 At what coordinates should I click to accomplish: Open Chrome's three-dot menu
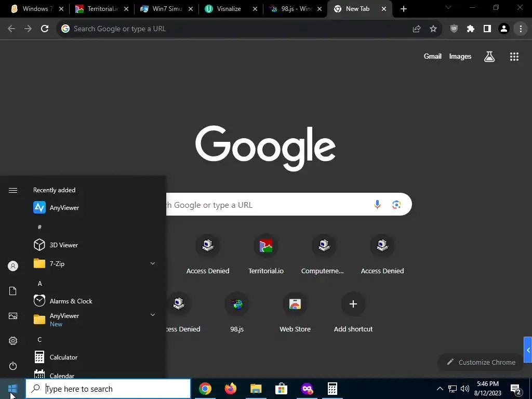[521, 29]
